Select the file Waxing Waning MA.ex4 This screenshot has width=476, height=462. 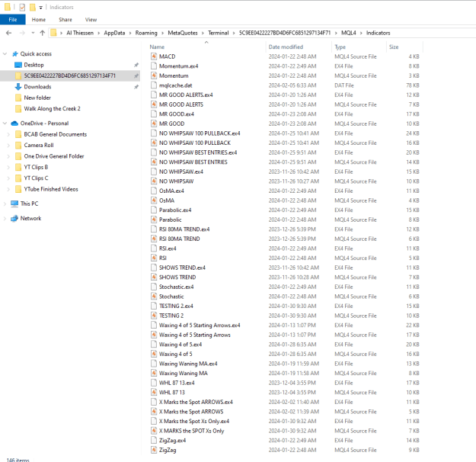coord(188,364)
